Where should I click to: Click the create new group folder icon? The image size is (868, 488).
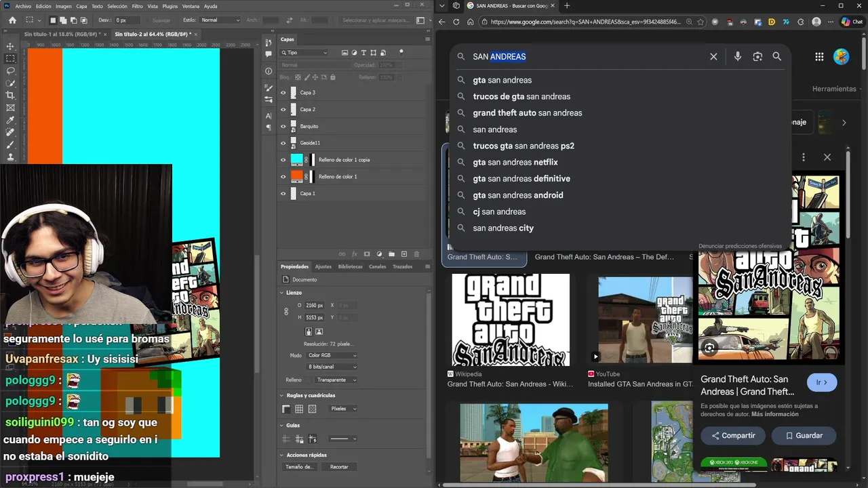click(x=391, y=254)
